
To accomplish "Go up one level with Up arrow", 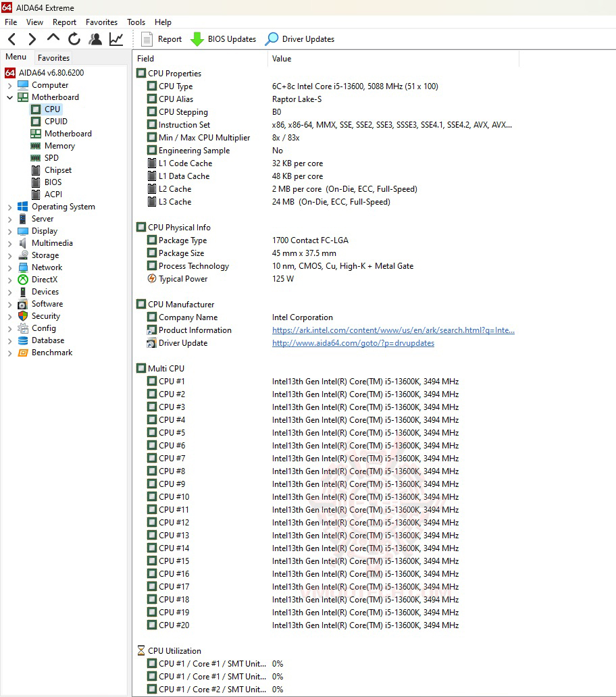I will pyautogui.click(x=53, y=38).
